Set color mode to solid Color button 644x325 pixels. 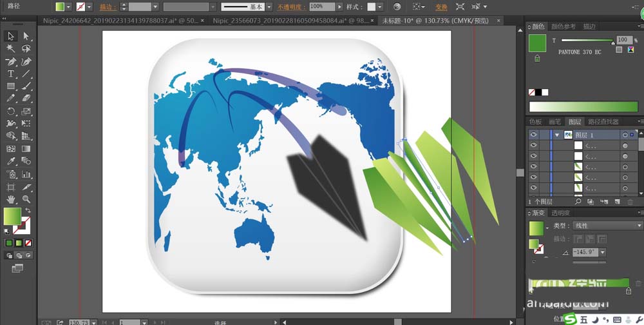coord(9,243)
